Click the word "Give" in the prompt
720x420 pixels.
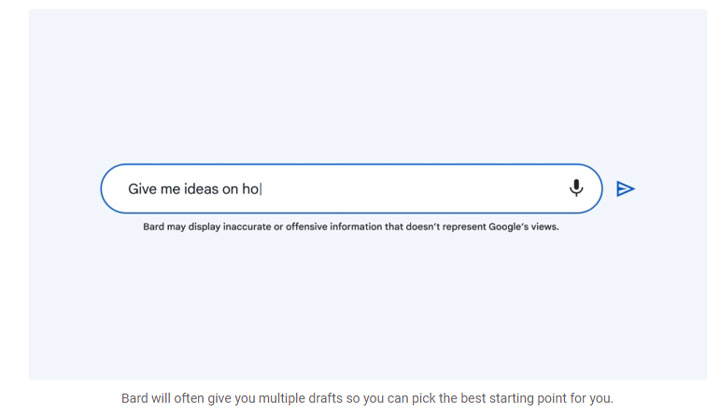(x=144, y=189)
